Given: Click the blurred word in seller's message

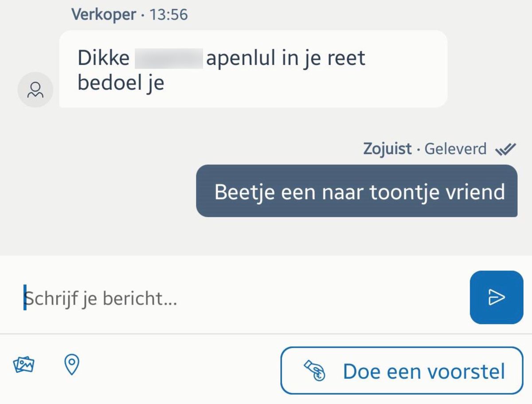Looking at the screenshot, I should coord(168,58).
